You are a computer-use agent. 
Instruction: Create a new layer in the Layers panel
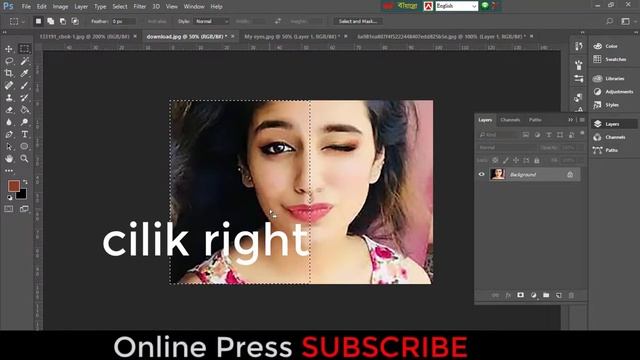coord(559,295)
